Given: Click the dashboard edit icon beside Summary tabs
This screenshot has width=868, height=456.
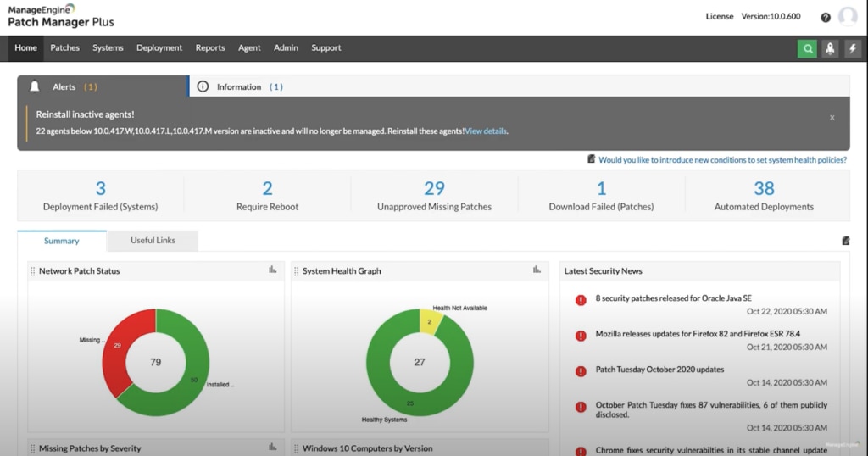Looking at the screenshot, I should point(845,241).
